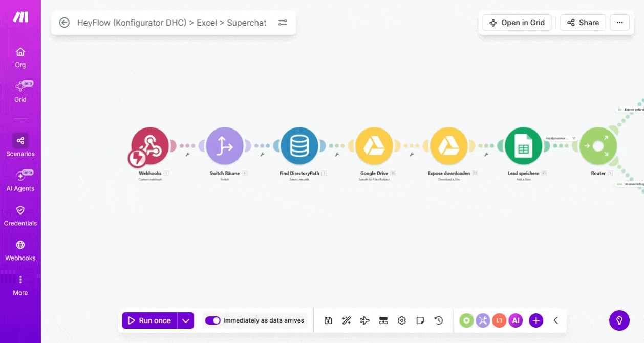Click the wrench between Google Drive and Expose downloaden
The height and width of the screenshot is (343, 644).
412,154
